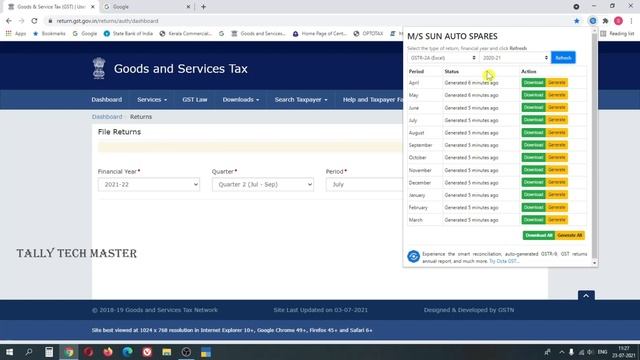
Task: Launch Calculator from the taskbar
Action: [x=49, y=352]
